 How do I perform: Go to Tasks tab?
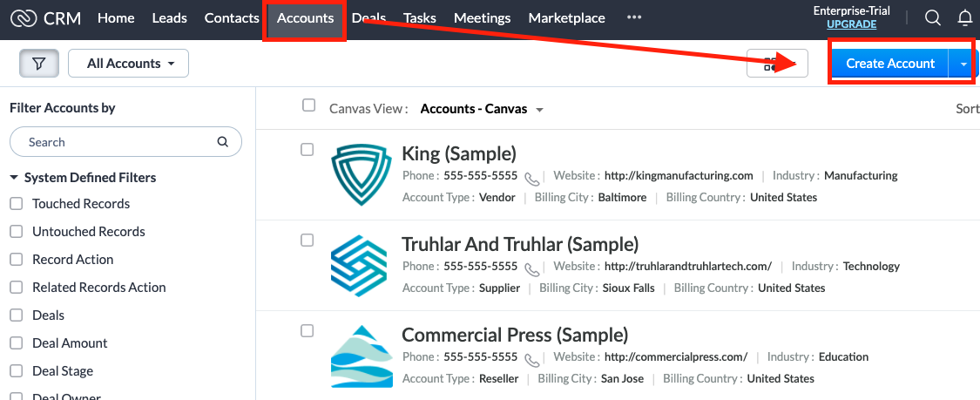pos(419,18)
